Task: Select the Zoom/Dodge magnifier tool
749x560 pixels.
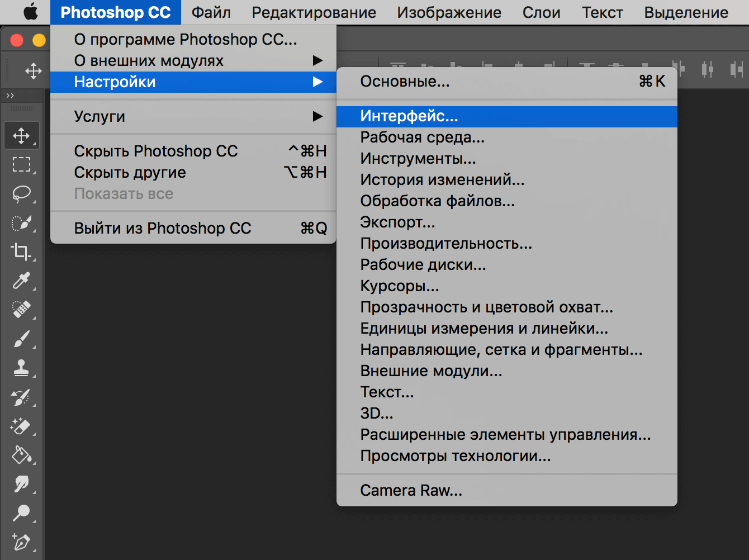Action: point(22,513)
